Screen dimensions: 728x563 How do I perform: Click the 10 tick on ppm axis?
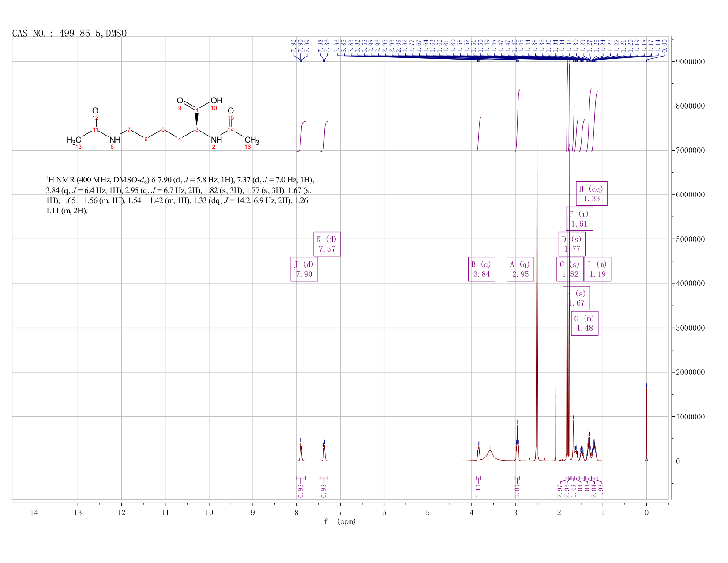[x=209, y=513]
